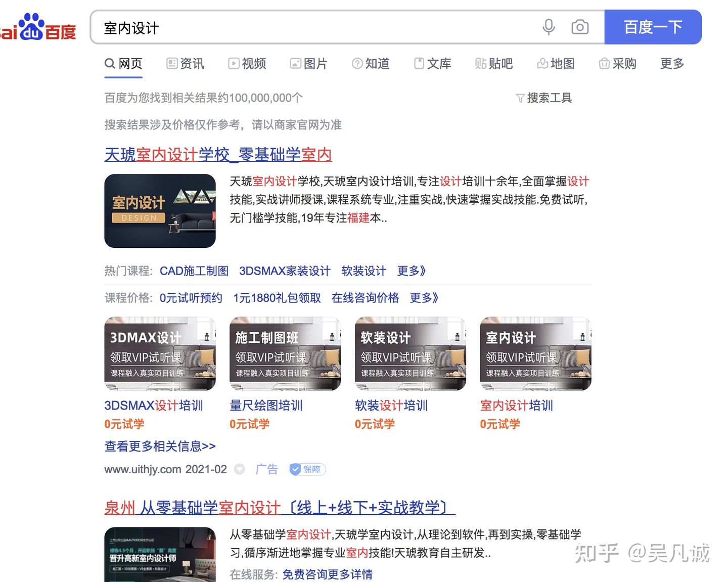Click 查看更多相关信息>> link
728x582 pixels.
(x=160, y=446)
